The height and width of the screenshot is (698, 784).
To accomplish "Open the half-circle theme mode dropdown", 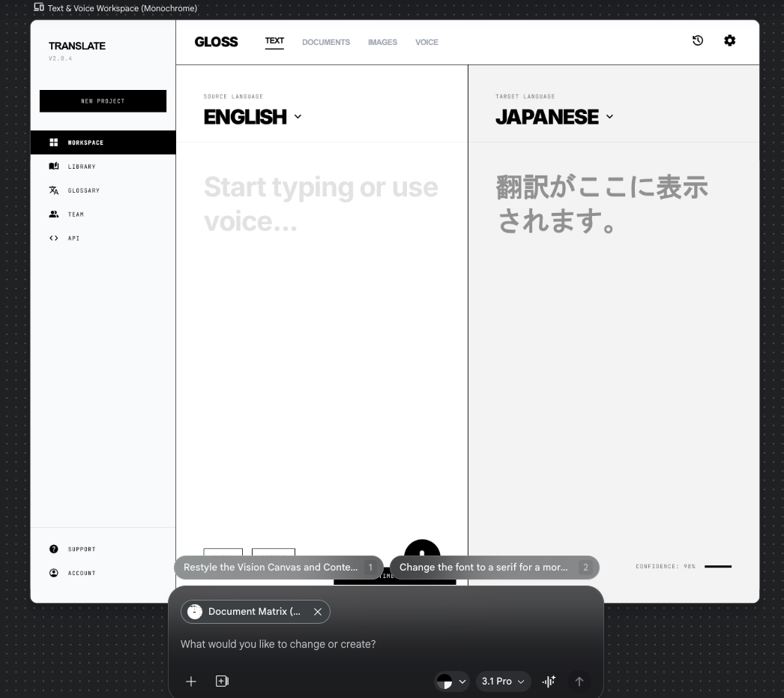I will pos(452,682).
